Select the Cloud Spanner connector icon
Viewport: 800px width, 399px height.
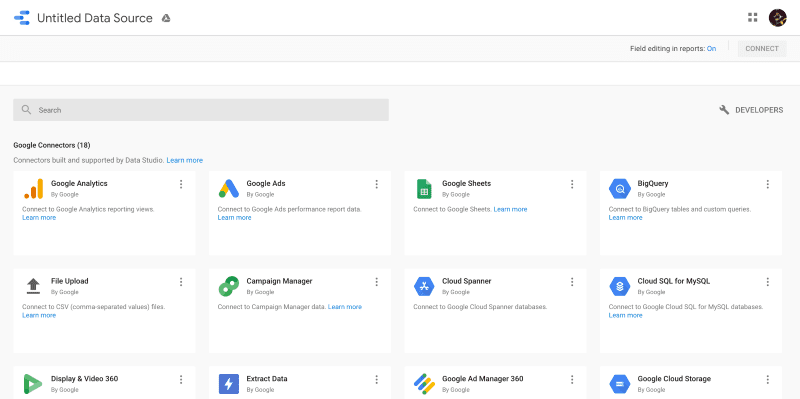[x=424, y=286]
